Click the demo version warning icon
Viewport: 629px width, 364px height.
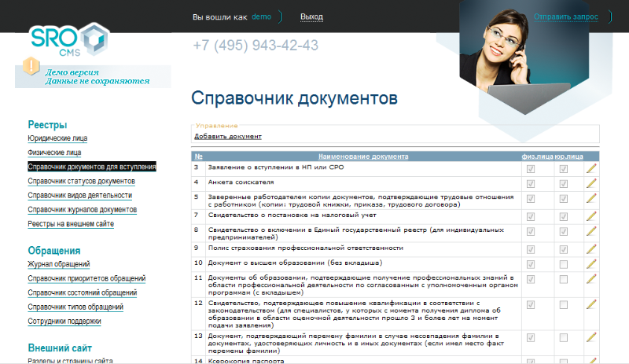click(31, 66)
